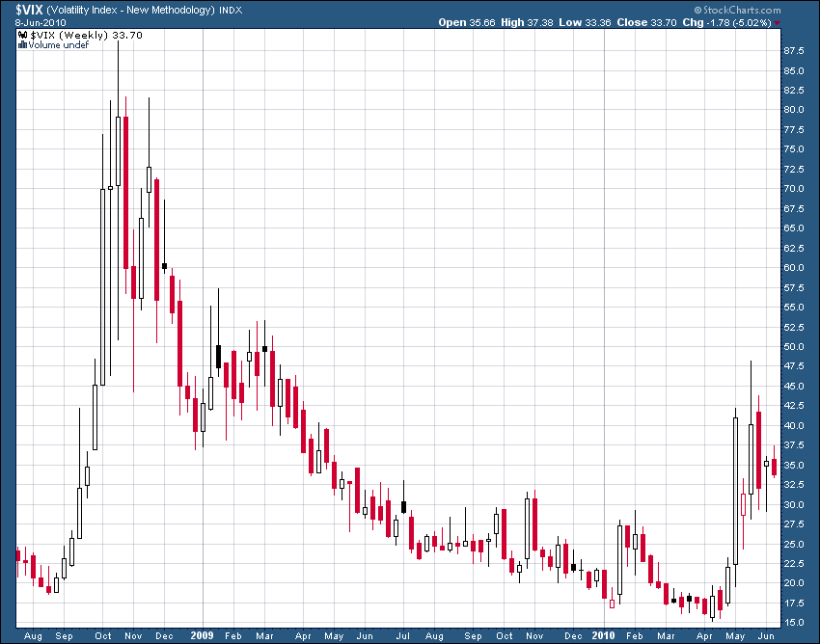Viewport: 820px width, 644px height.
Task: Click the 20.0 price axis label
Action: (794, 583)
